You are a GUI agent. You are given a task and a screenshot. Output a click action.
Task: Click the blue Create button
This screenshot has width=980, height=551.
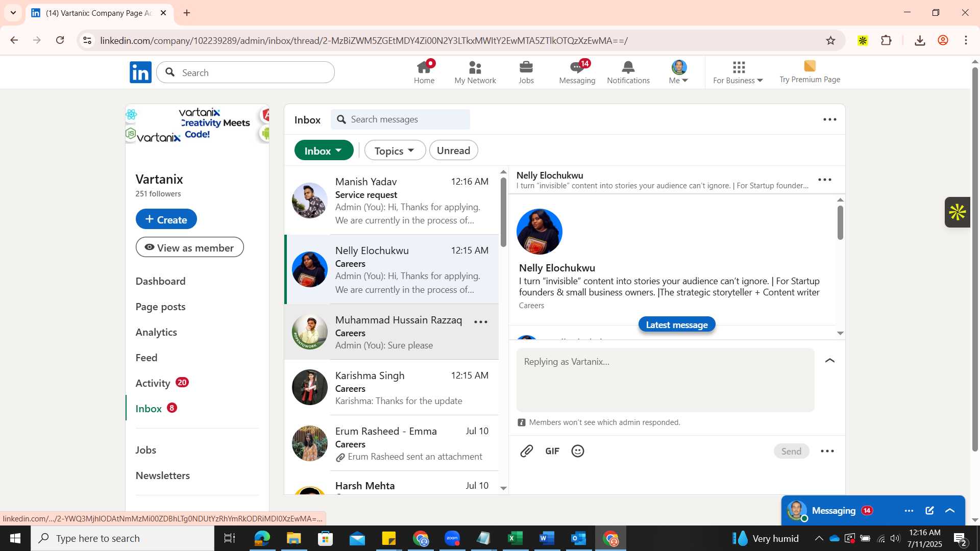(x=166, y=219)
